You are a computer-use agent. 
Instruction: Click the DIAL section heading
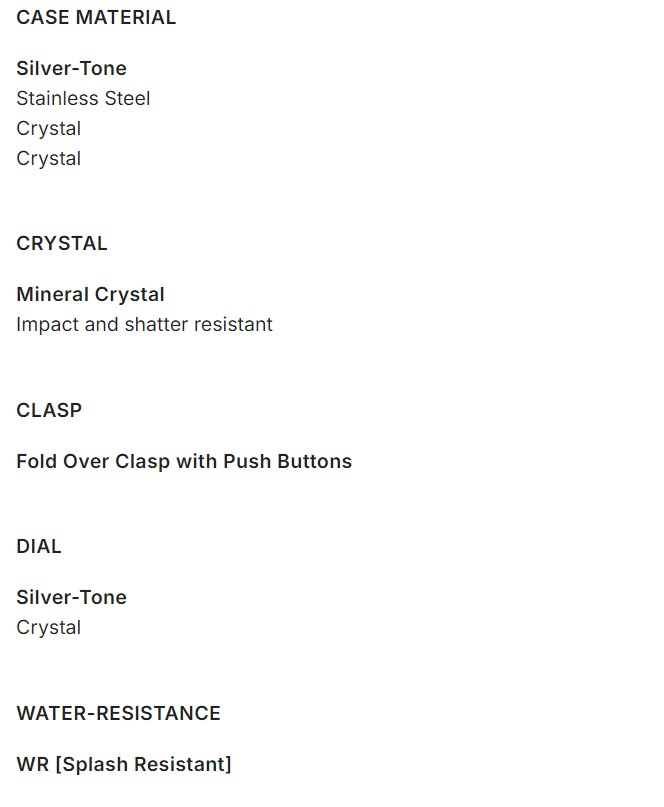click(39, 546)
